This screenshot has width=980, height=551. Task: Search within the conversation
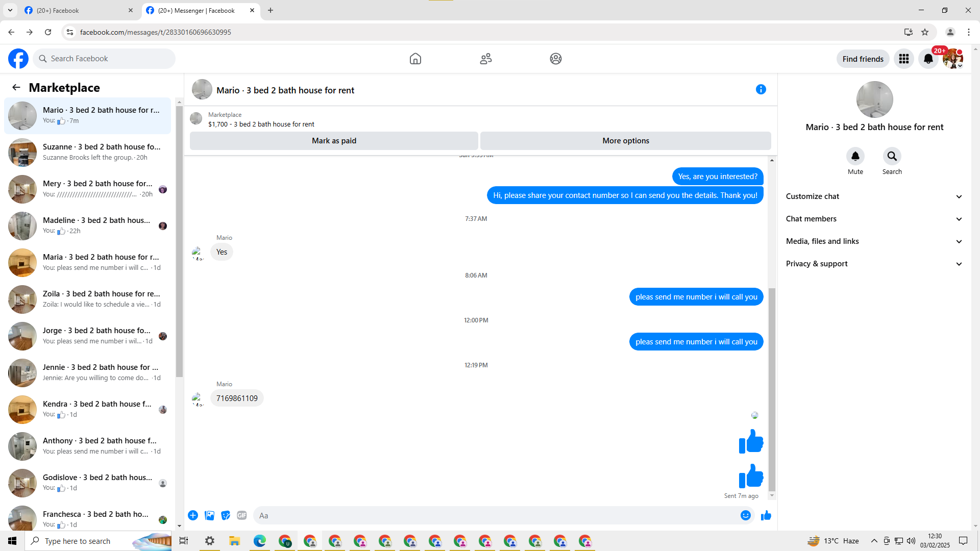(892, 156)
